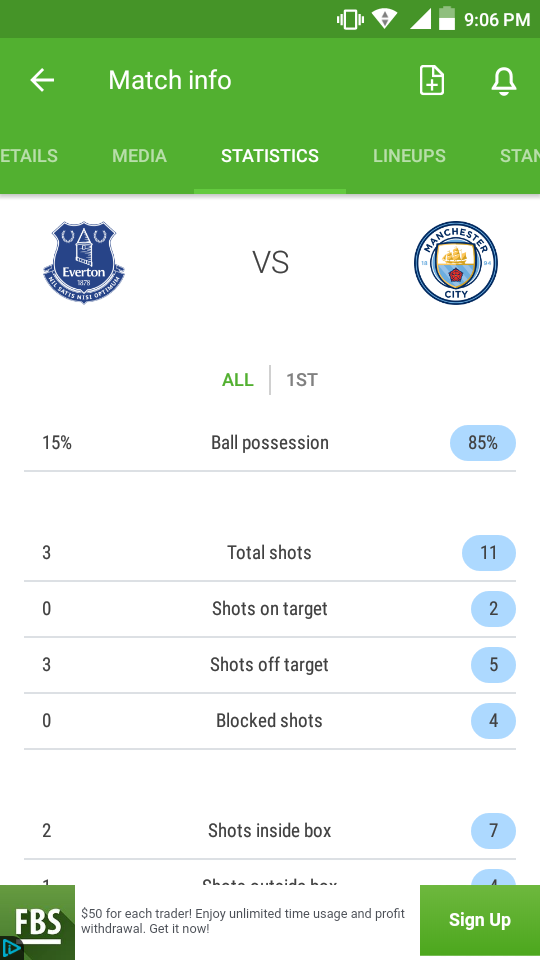This screenshot has width=540, height=960.
Task: Show ALL match period statistics
Action: pos(238,380)
